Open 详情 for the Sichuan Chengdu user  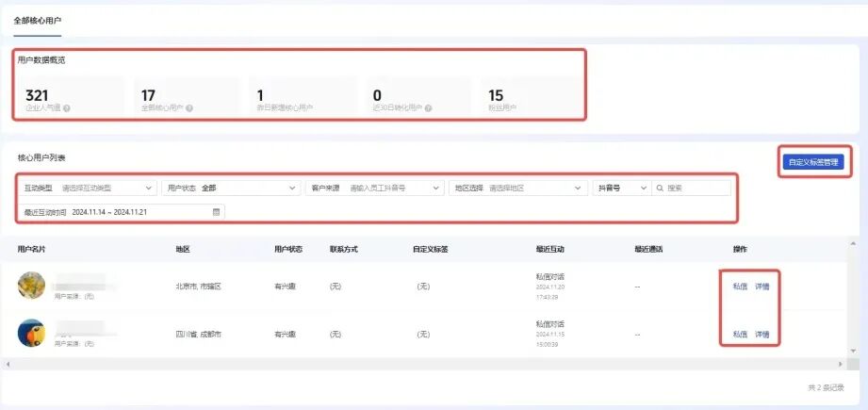[762, 335]
